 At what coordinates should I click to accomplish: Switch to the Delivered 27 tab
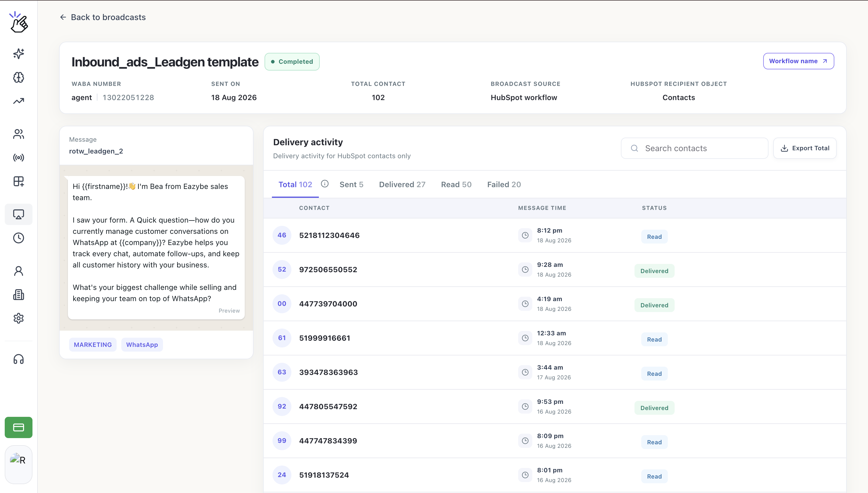pos(402,185)
